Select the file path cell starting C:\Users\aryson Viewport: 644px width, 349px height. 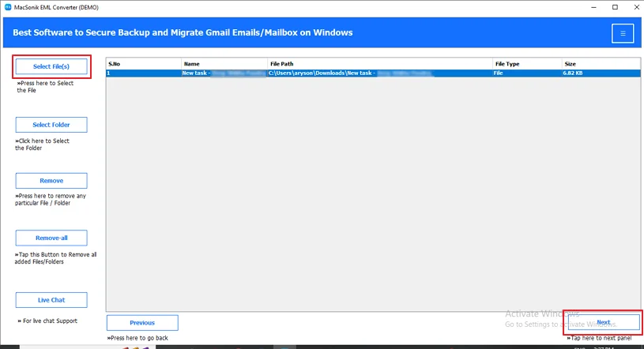pos(380,73)
